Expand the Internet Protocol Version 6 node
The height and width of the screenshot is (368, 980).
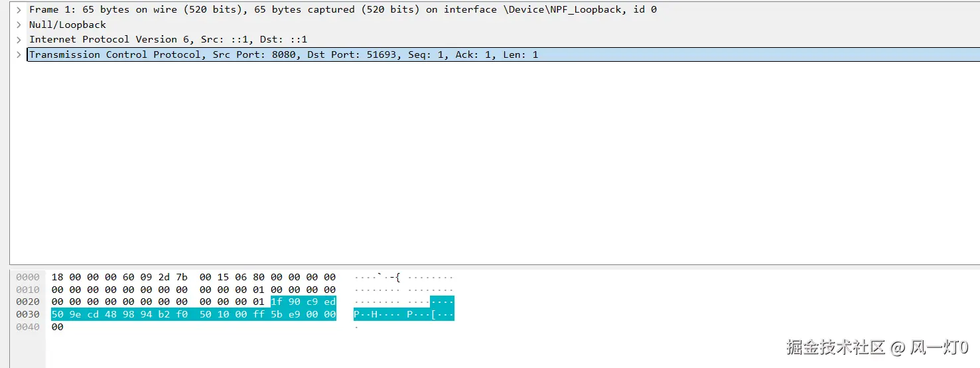(19, 40)
